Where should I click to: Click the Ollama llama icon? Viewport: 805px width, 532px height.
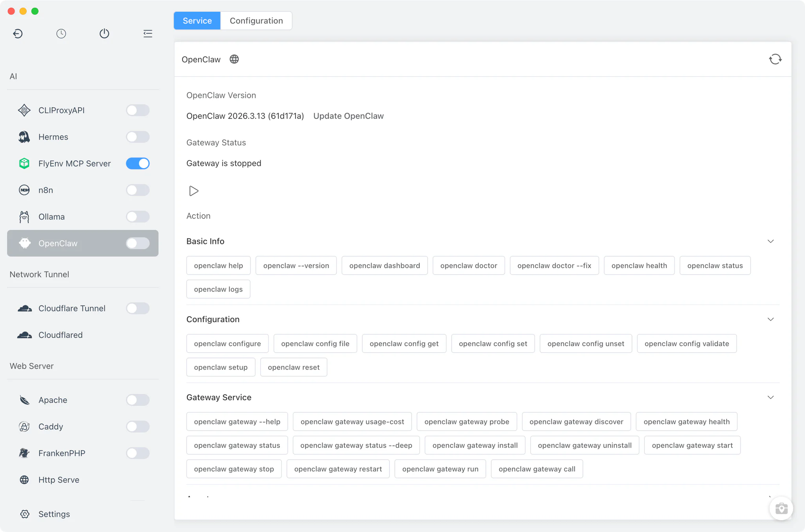pos(24,216)
